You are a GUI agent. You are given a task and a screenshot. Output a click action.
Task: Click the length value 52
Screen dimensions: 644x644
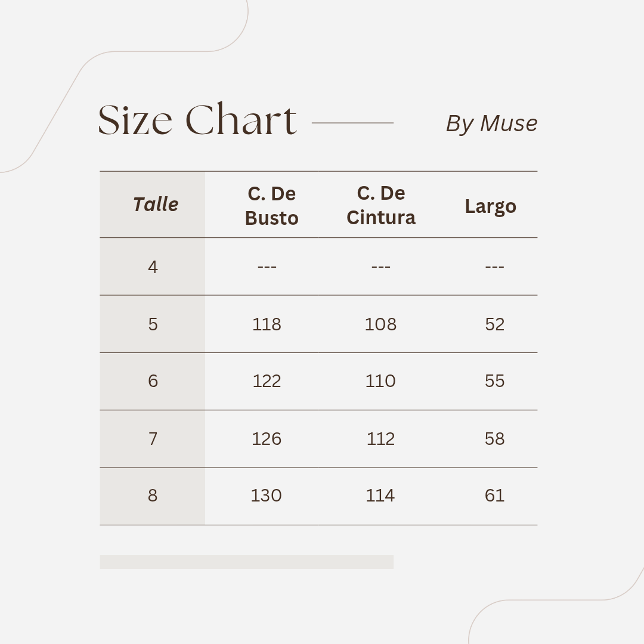494,324
